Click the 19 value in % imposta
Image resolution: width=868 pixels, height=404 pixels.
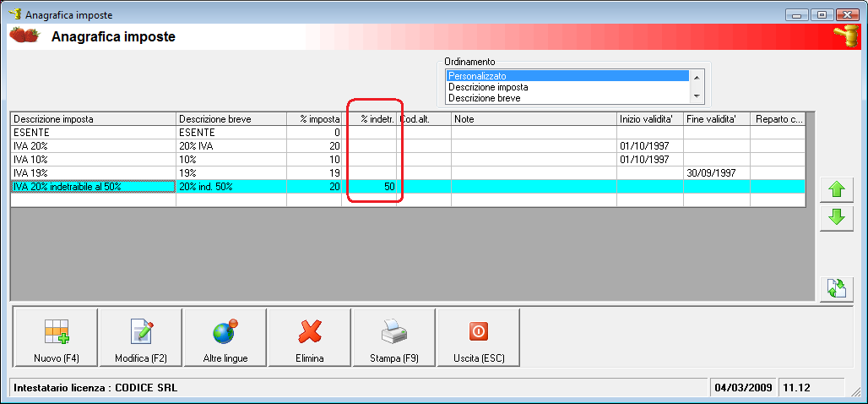coord(314,173)
